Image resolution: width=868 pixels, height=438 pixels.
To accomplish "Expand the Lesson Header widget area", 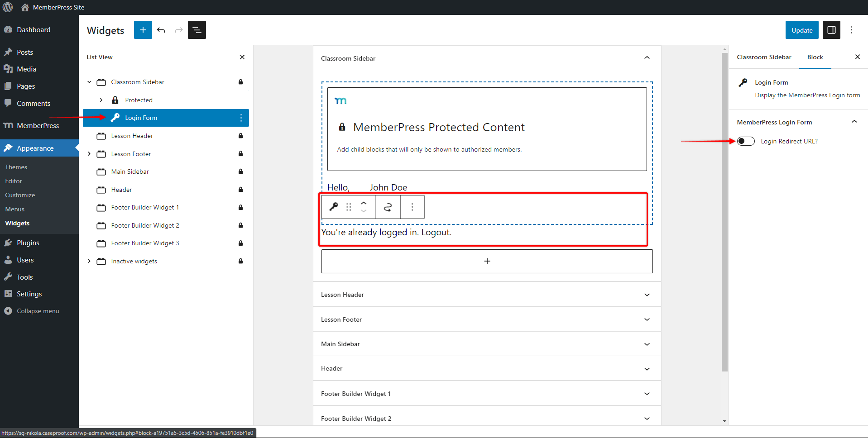I will click(x=487, y=295).
